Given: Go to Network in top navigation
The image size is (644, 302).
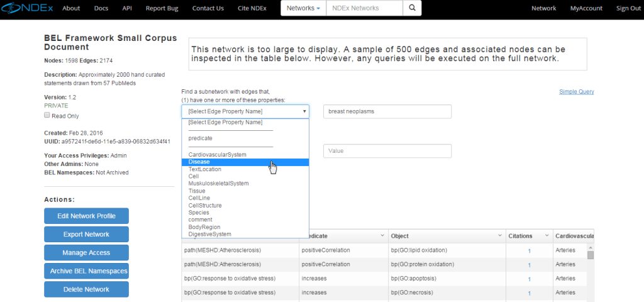Looking at the screenshot, I should [x=544, y=8].
